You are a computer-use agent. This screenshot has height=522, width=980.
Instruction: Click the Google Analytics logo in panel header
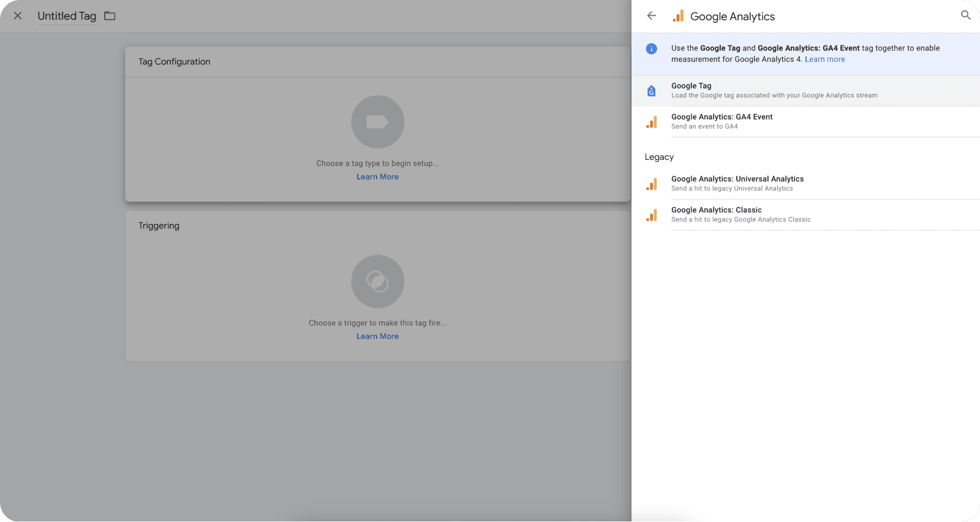click(x=678, y=17)
